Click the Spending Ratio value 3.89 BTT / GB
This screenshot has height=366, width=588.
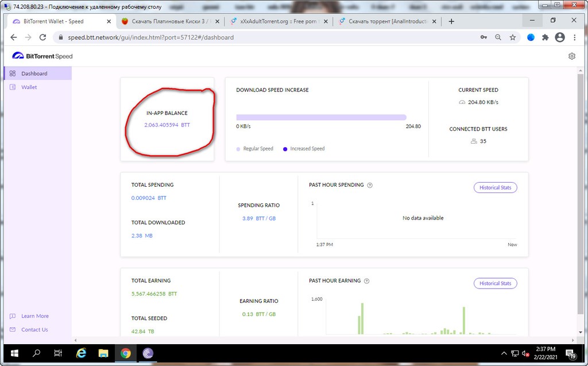[259, 218]
